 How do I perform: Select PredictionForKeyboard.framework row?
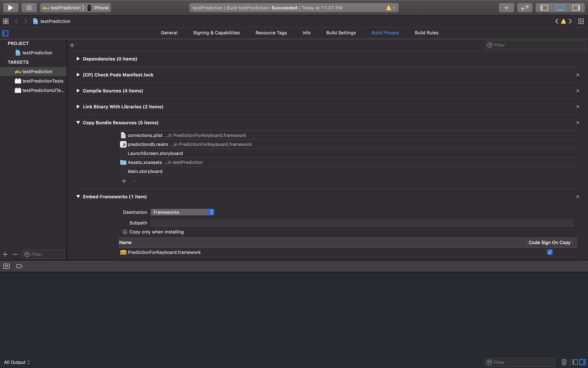coord(348,252)
